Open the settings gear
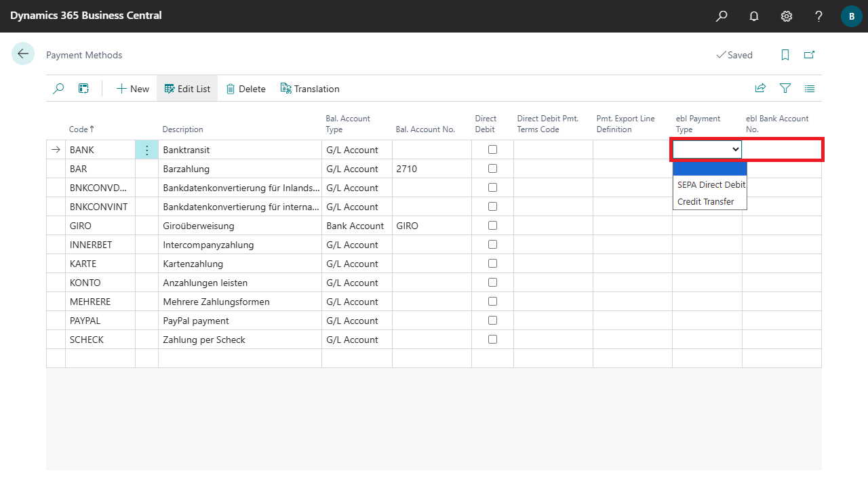The height and width of the screenshot is (488, 868). tap(787, 16)
